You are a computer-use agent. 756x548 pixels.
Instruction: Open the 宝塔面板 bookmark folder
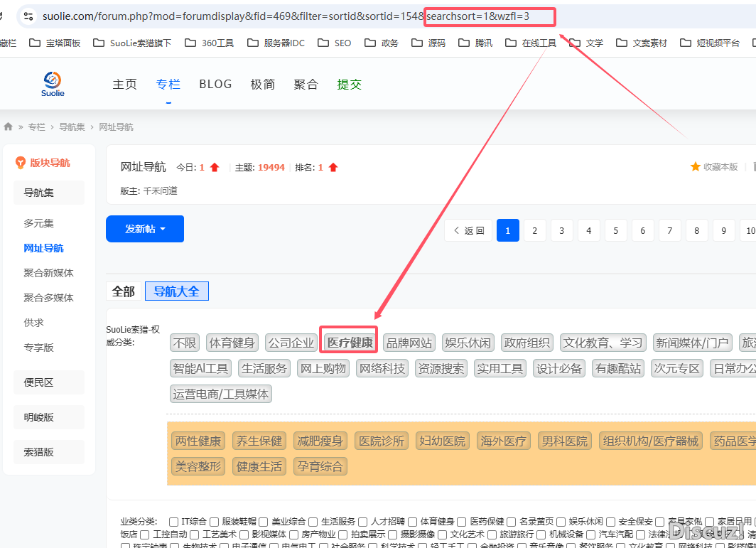click(55, 43)
